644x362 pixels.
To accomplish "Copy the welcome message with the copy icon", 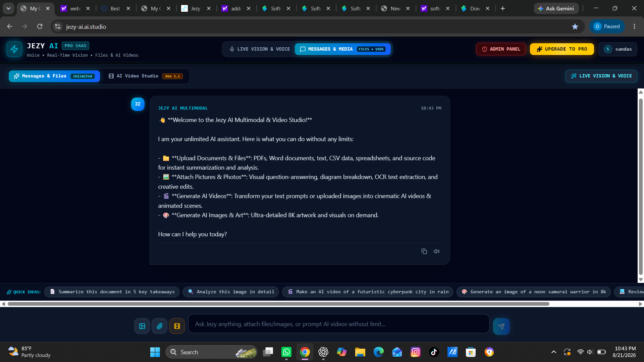I will click(x=424, y=251).
